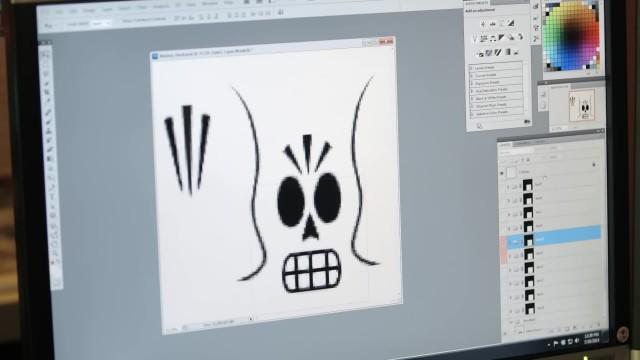The width and height of the screenshot is (640, 360).
Task: Add a Threshold adjustment
Action: pos(498,53)
